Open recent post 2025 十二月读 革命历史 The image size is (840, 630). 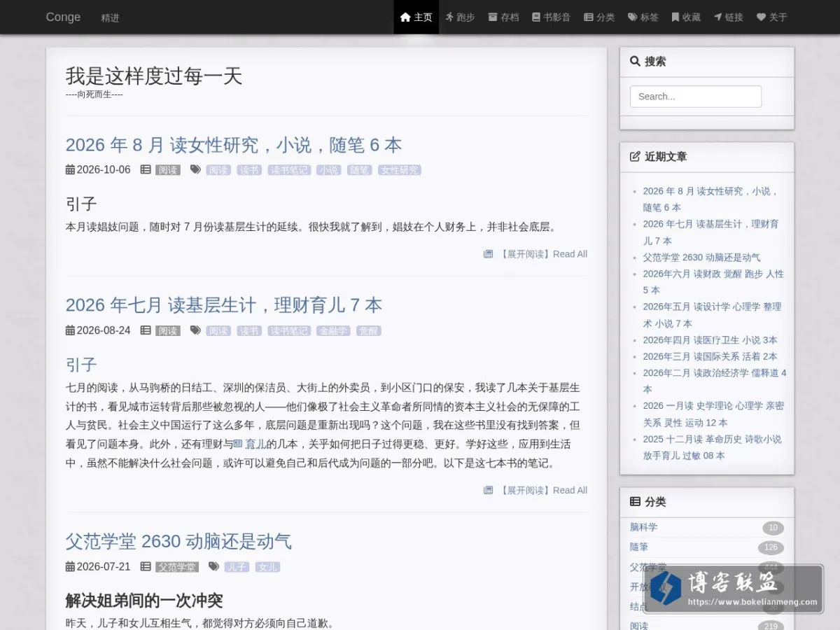click(x=712, y=447)
